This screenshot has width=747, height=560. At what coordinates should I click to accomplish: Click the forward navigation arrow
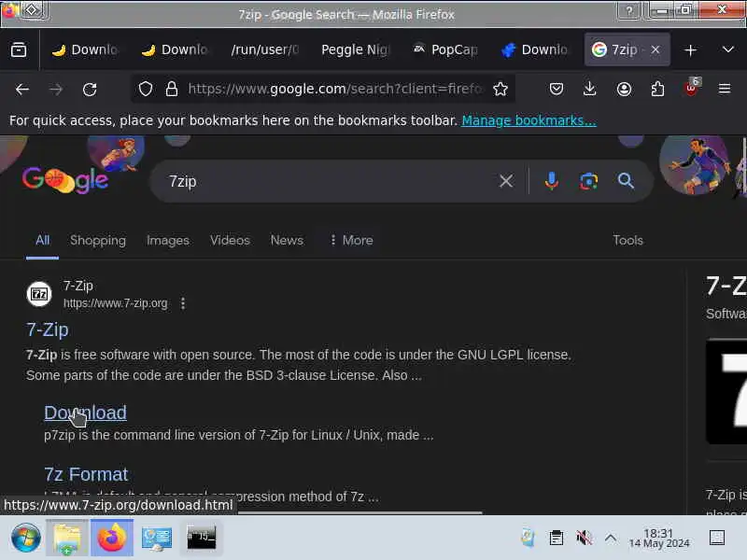56,89
